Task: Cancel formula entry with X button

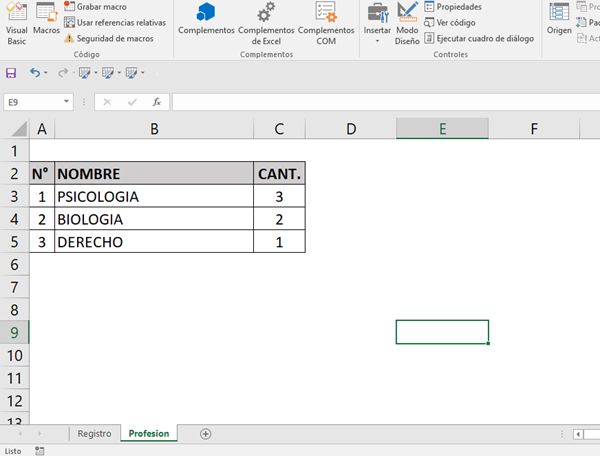Action: pyautogui.click(x=107, y=102)
